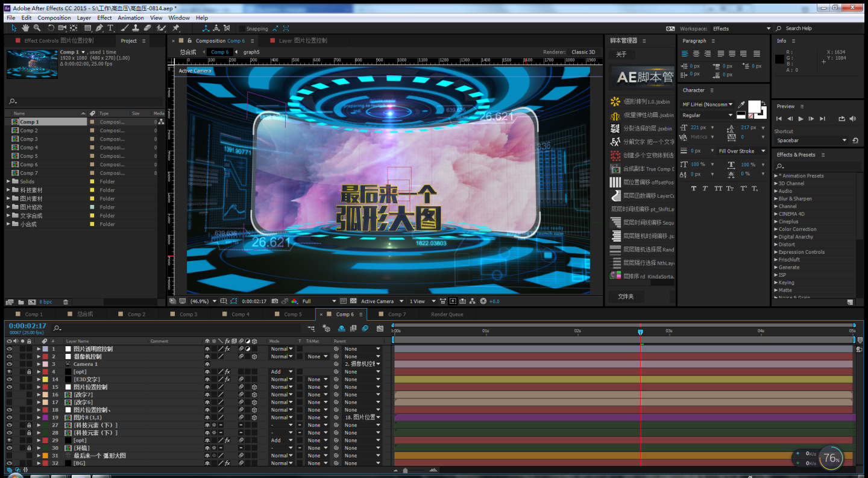The height and width of the screenshot is (478, 868).
Task: Select the Brush tool
Action: coord(125,28)
